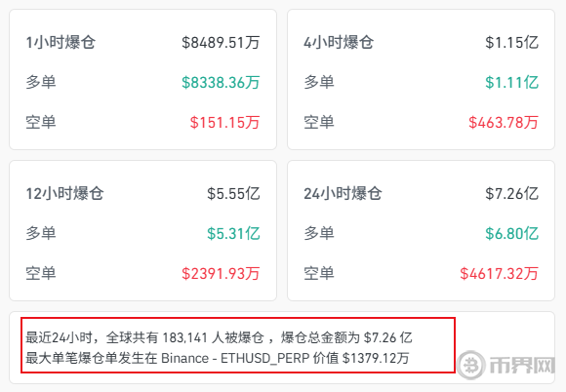Click the $1.15亿 four-hour total
This screenshot has height=392, width=566.
pos(511,43)
